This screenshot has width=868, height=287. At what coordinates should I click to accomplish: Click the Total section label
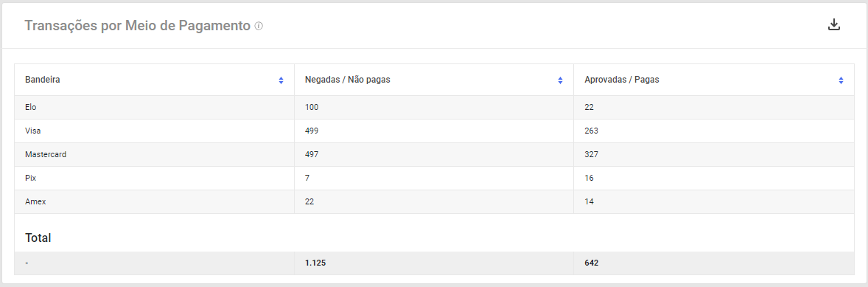[38, 238]
